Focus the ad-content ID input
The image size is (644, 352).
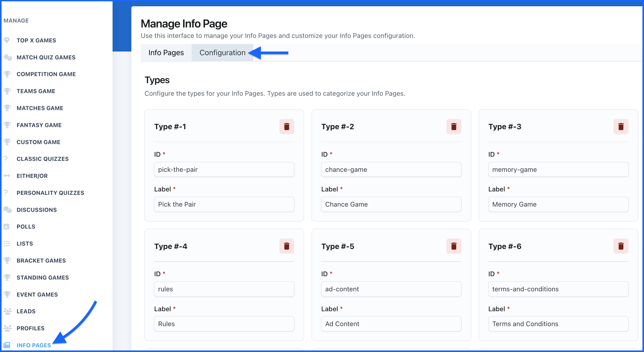[391, 289]
